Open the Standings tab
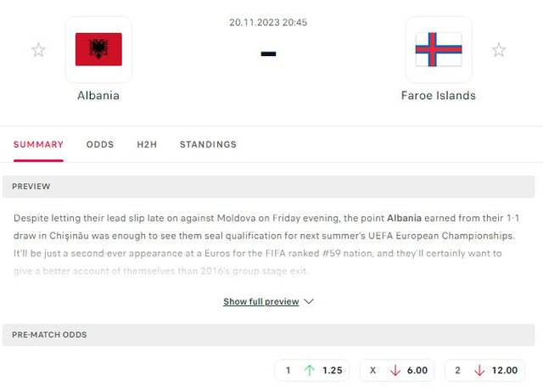The image size is (543, 392). [x=208, y=144]
